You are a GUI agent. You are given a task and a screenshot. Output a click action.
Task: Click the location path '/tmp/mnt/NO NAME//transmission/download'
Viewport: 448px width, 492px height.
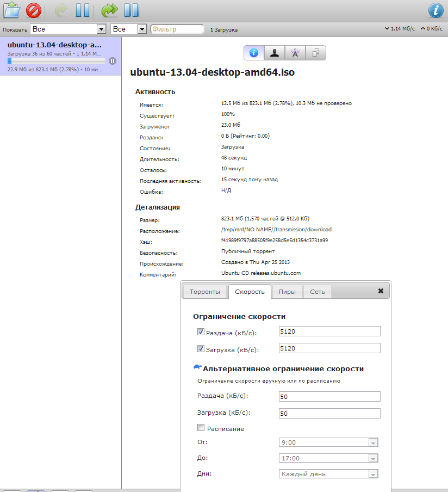click(x=276, y=229)
